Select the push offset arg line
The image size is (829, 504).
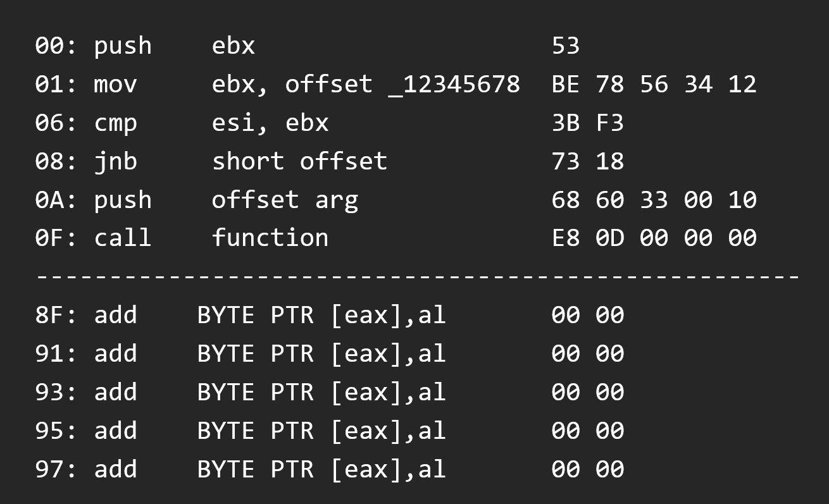pyautogui.click(x=396, y=200)
